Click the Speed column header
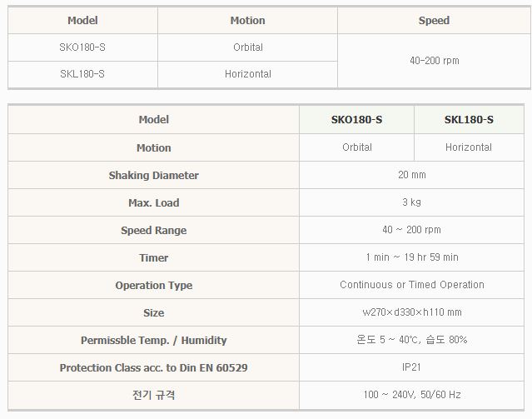This screenshot has height=419, width=532. click(434, 20)
